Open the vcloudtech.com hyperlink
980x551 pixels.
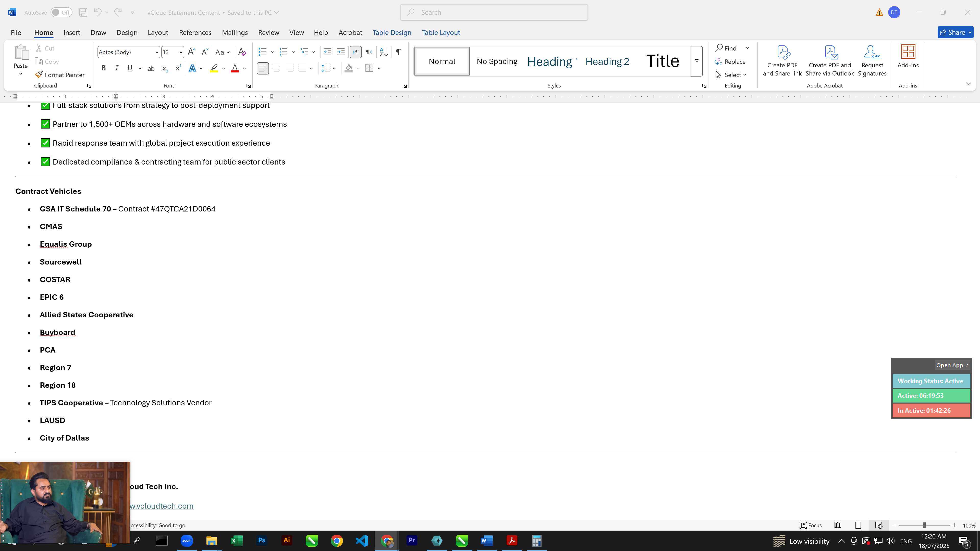161,506
